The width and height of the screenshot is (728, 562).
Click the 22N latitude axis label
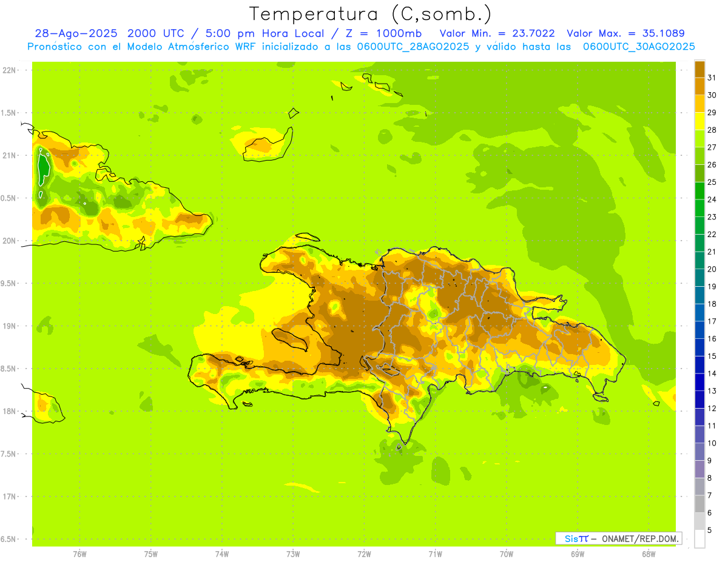click(x=10, y=70)
